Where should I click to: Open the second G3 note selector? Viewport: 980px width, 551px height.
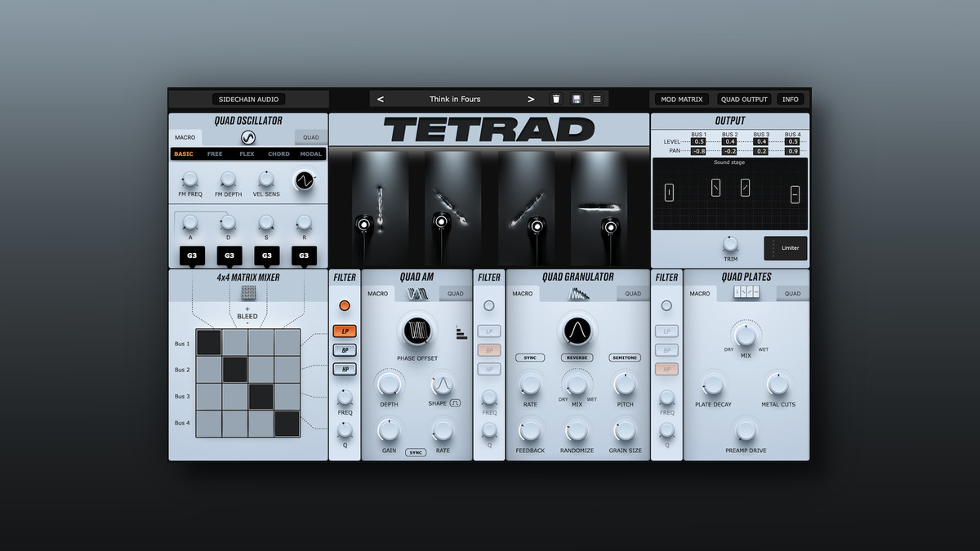coord(229,256)
